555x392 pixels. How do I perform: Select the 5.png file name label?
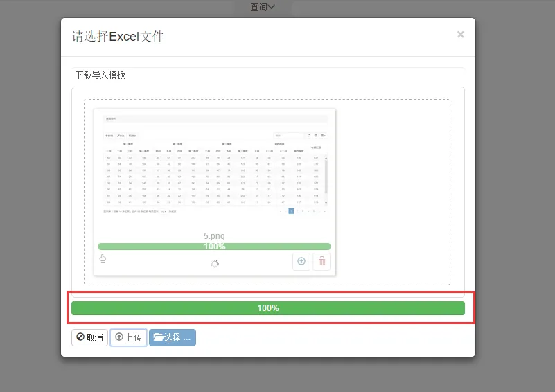point(214,236)
